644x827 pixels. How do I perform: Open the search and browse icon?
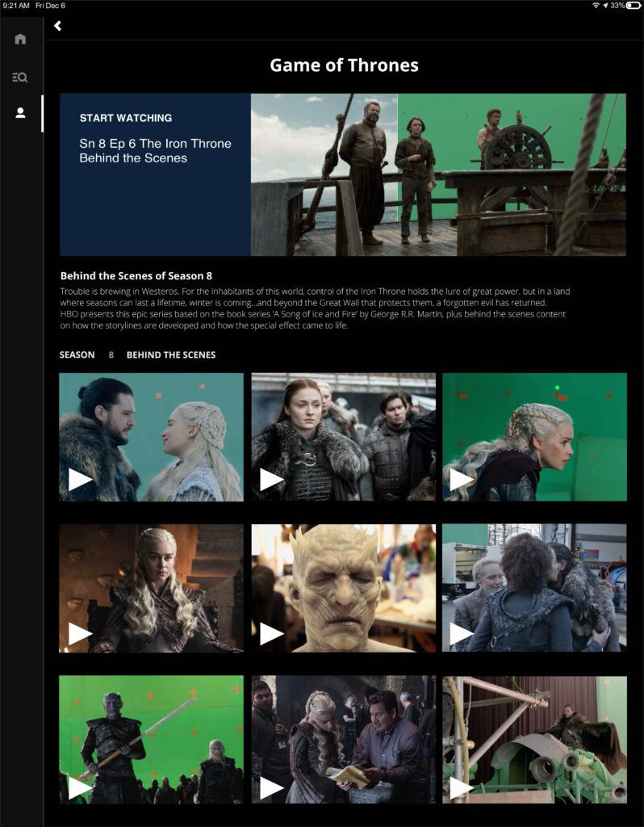click(x=20, y=78)
